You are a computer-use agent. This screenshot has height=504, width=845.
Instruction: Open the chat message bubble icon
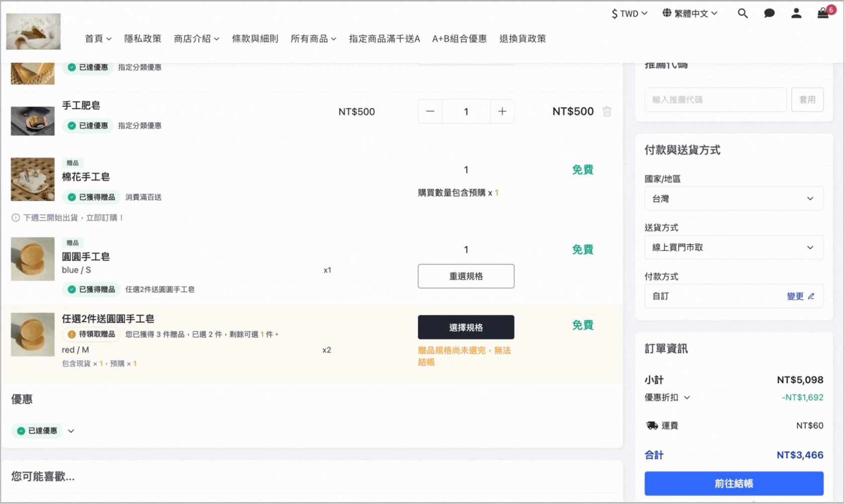769,14
